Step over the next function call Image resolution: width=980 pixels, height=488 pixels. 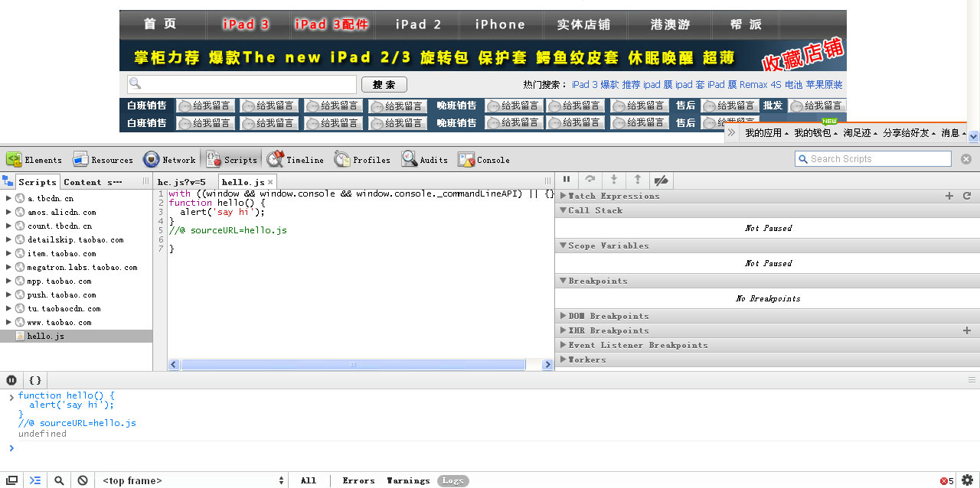[590, 179]
